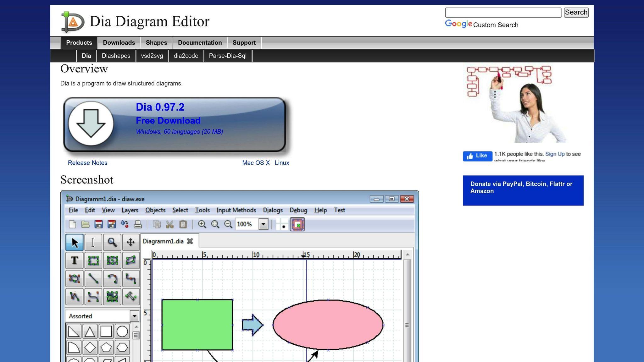Expand the Assorted shape sheet dropdown
The image size is (644, 362).
134,316
